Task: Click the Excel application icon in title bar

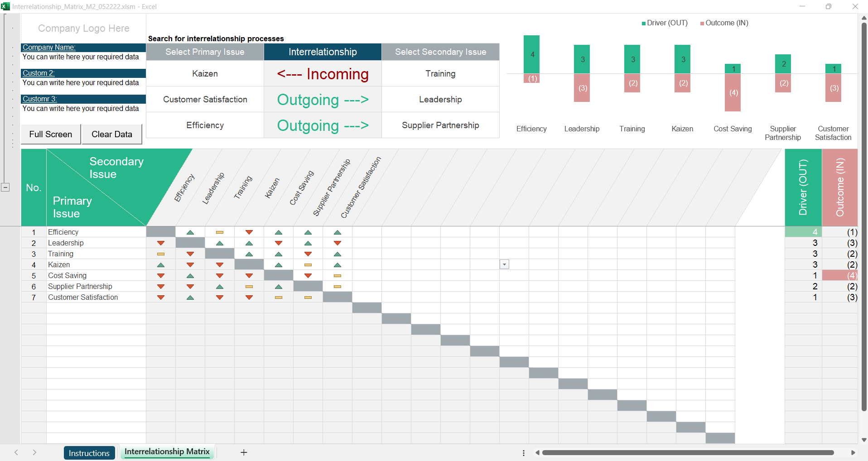Action: [x=5, y=6]
